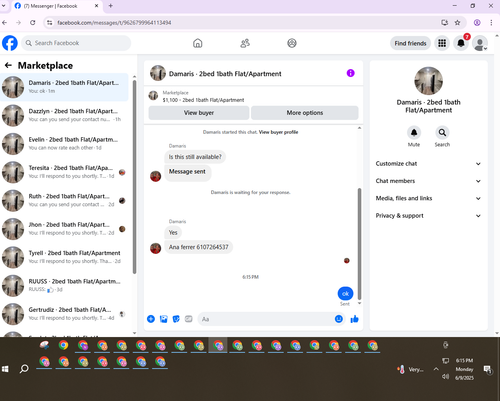The image size is (500, 401).
Task: Mute the chat using the bell icon
Action: click(414, 133)
